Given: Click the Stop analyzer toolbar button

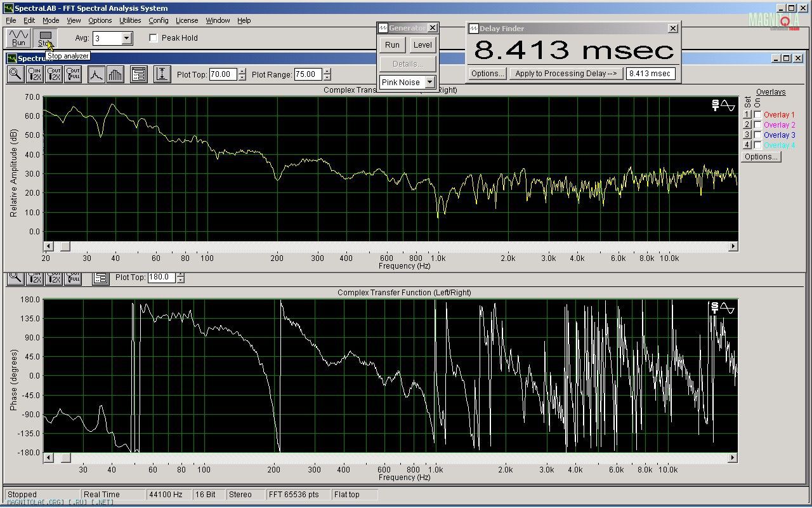Looking at the screenshot, I should tap(44, 38).
